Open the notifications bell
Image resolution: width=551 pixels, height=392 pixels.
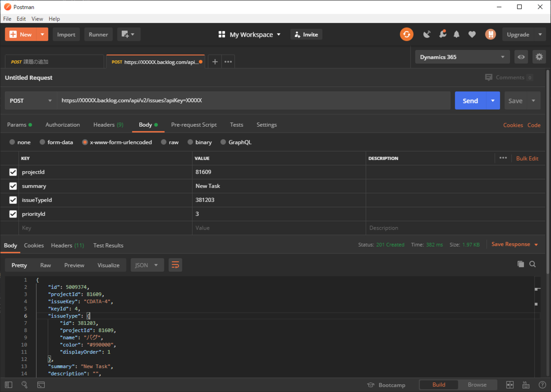tap(456, 34)
